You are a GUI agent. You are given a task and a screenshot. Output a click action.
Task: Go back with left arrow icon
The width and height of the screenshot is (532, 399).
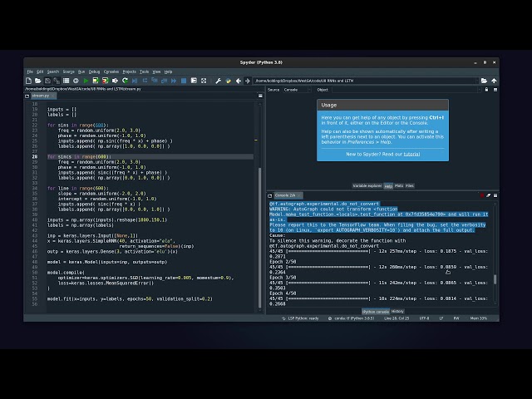tap(239, 81)
